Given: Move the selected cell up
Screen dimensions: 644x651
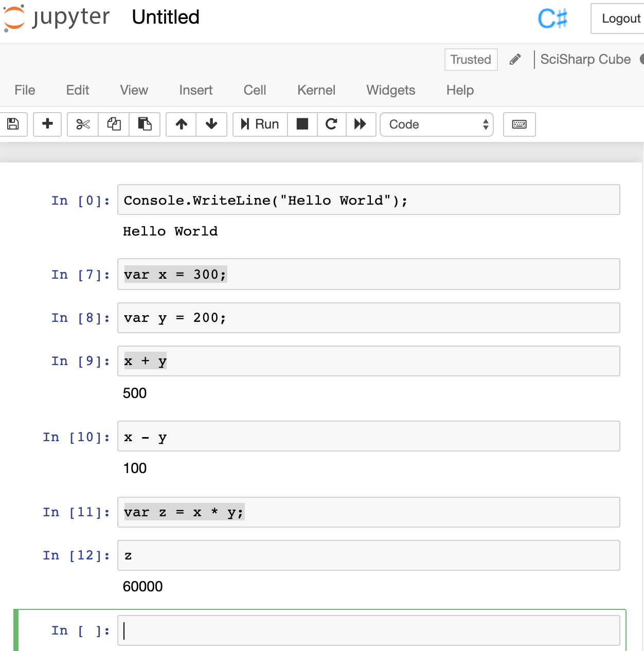Looking at the screenshot, I should (x=181, y=124).
